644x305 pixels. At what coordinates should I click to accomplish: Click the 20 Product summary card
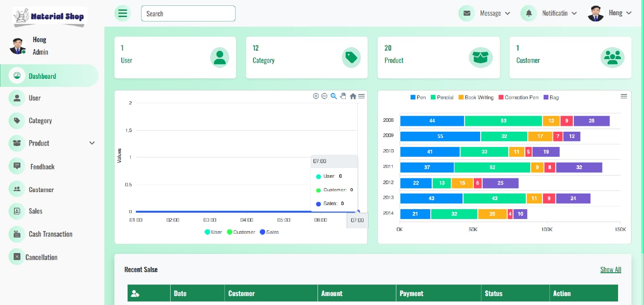[x=438, y=57]
